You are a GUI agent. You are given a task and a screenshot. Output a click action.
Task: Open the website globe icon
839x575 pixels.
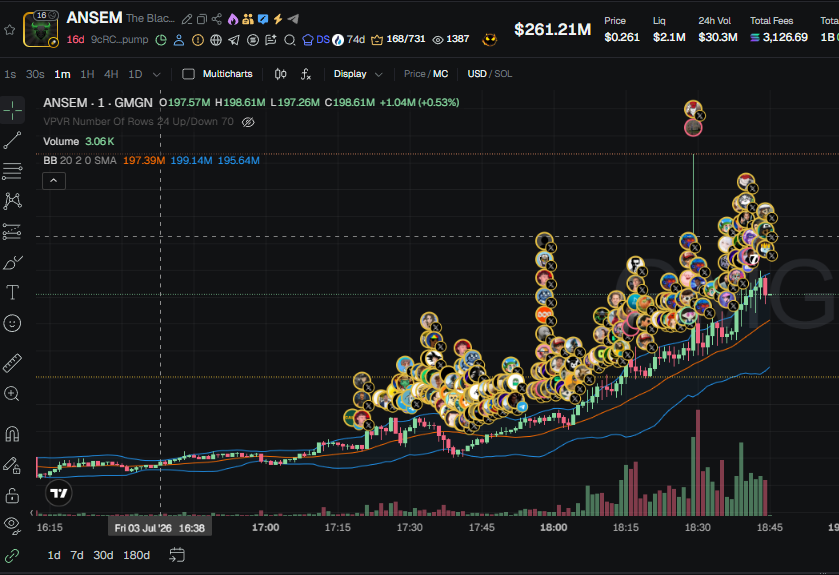(x=216, y=40)
